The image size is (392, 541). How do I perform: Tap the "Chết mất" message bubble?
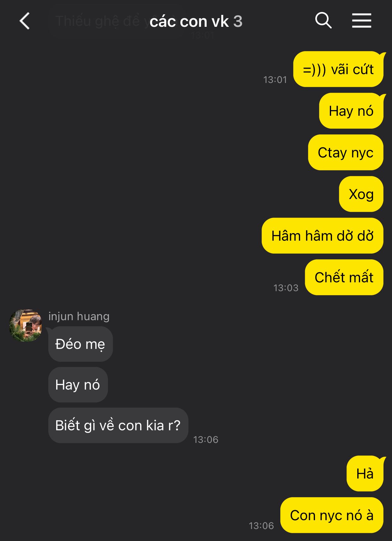[x=344, y=277]
